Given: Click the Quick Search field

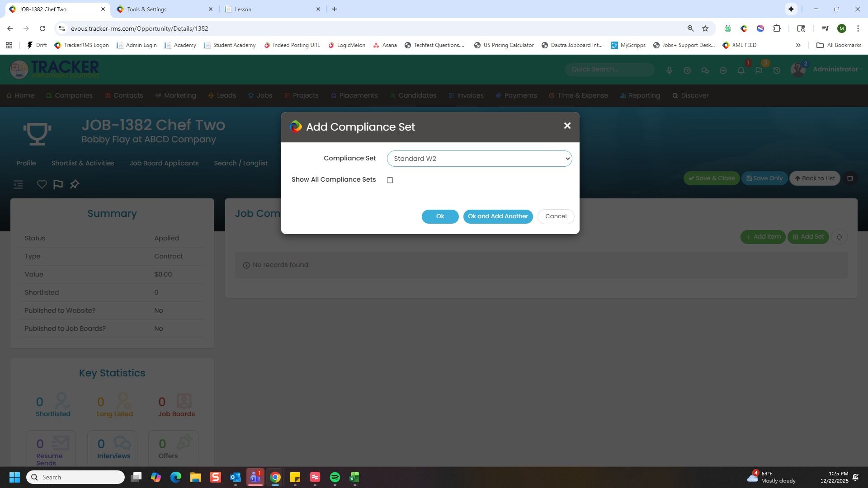Looking at the screenshot, I should 609,70.
